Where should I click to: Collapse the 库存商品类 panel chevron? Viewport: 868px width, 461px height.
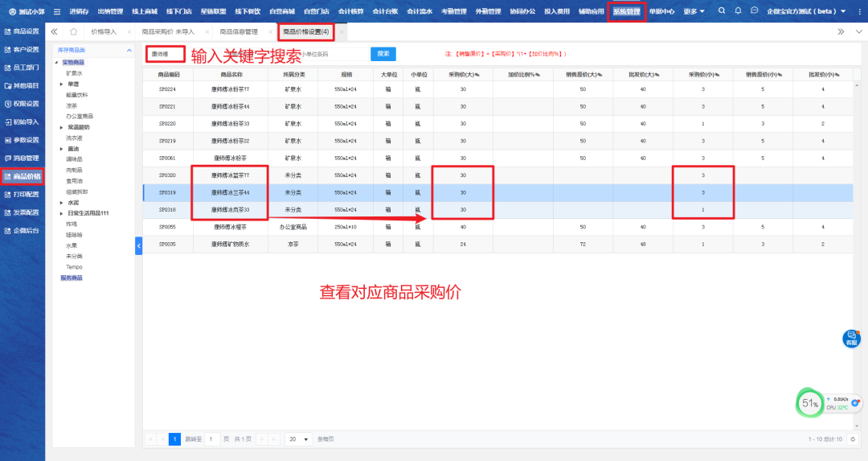129,51
